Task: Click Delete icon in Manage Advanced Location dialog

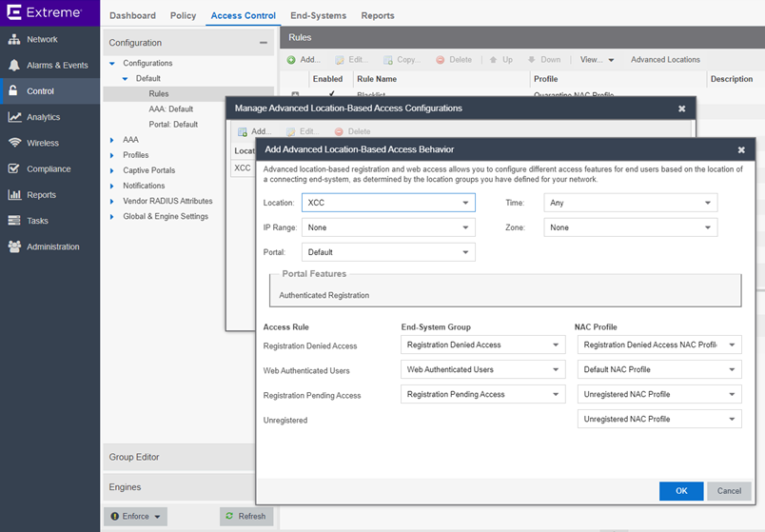Action: point(339,131)
